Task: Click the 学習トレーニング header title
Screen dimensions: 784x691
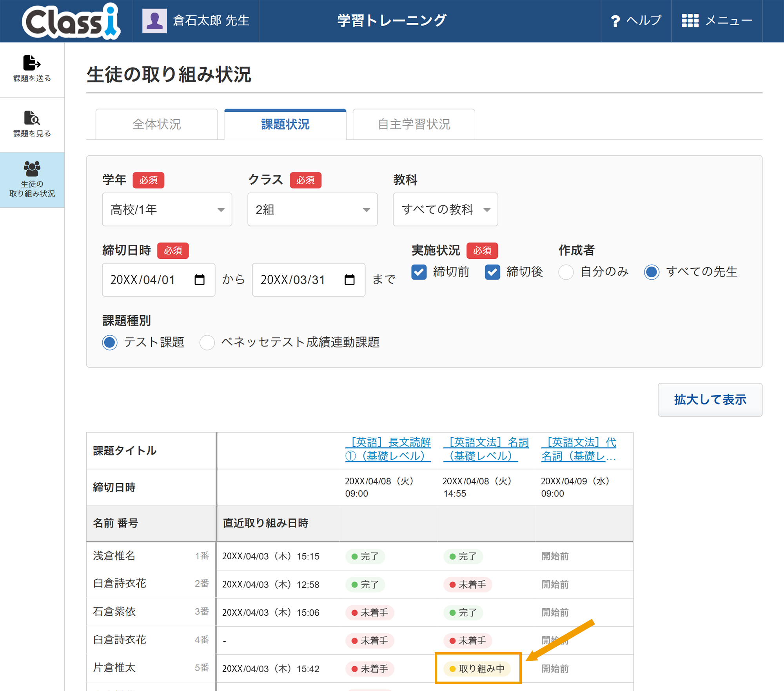Action: point(392,21)
